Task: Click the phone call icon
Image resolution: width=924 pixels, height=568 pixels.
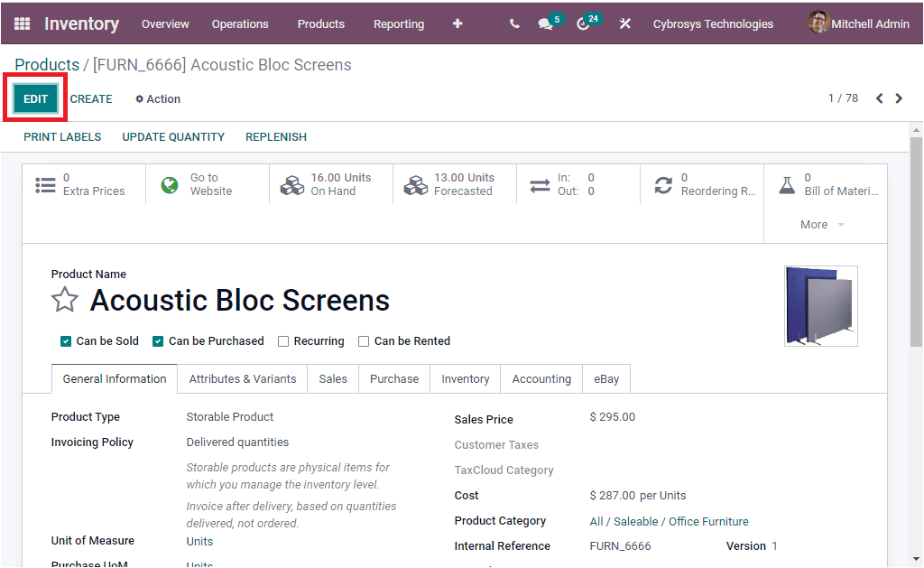Action: click(x=513, y=24)
